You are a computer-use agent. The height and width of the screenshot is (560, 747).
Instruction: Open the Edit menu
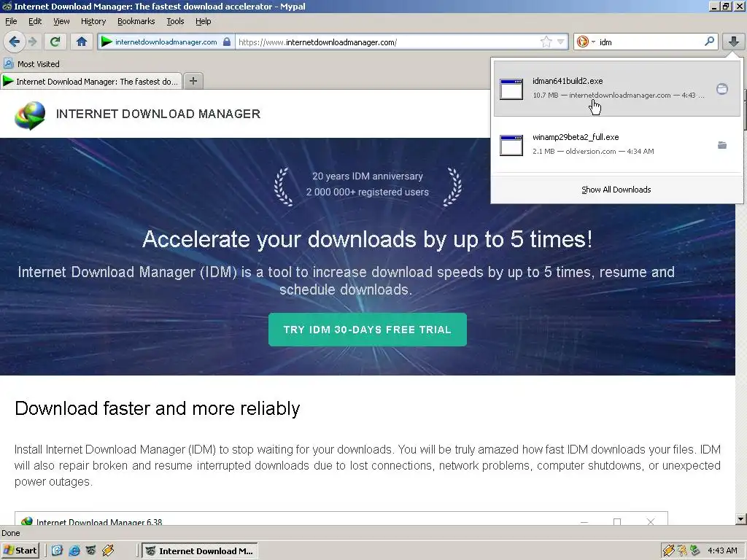point(35,21)
